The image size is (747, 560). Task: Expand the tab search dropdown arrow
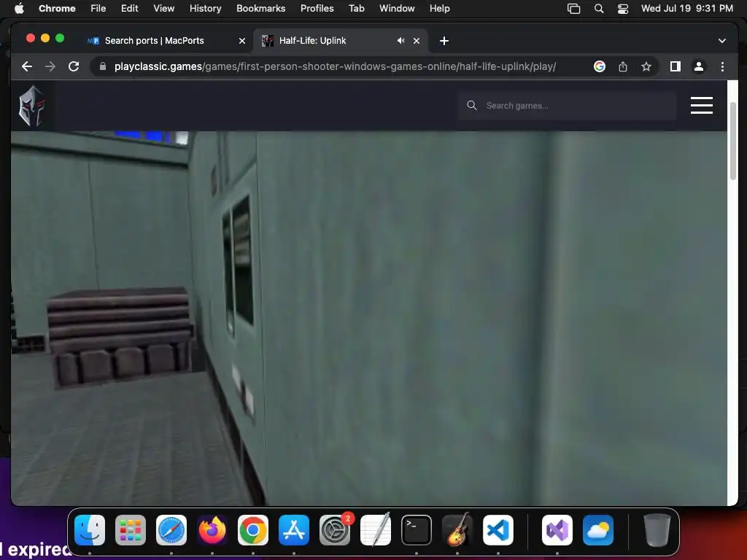[x=721, y=41]
